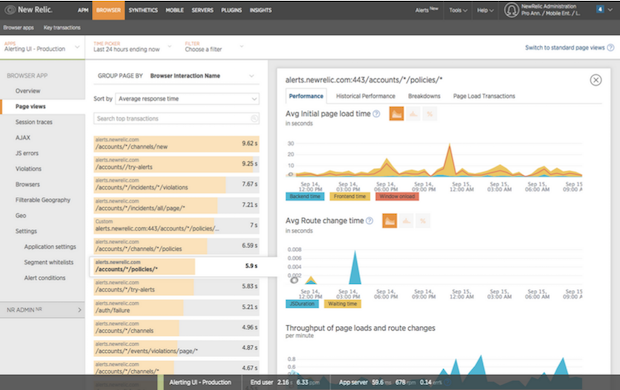Click help icon next to standard page views
The height and width of the screenshot is (390, 620).
click(611, 47)
